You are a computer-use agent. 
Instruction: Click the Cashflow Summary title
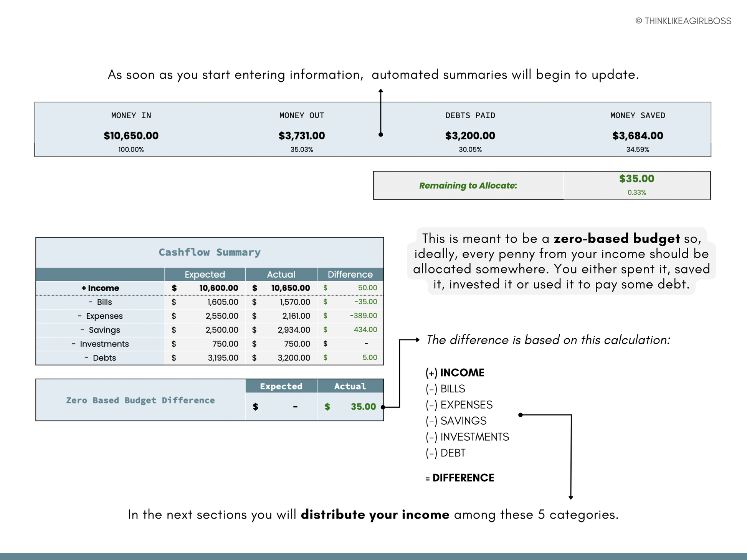click(210, 252)
